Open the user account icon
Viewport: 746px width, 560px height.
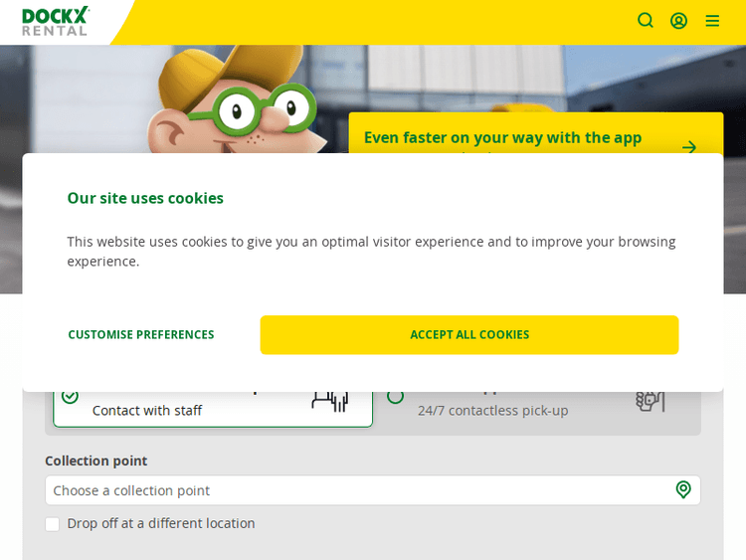pos(678,20)
